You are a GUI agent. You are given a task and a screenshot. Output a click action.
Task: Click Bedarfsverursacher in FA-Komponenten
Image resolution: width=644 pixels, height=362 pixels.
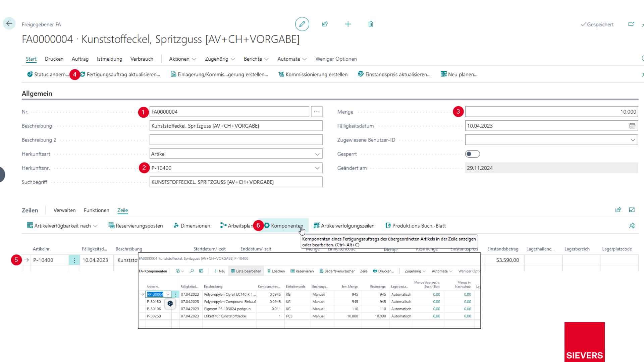(337, 271)
